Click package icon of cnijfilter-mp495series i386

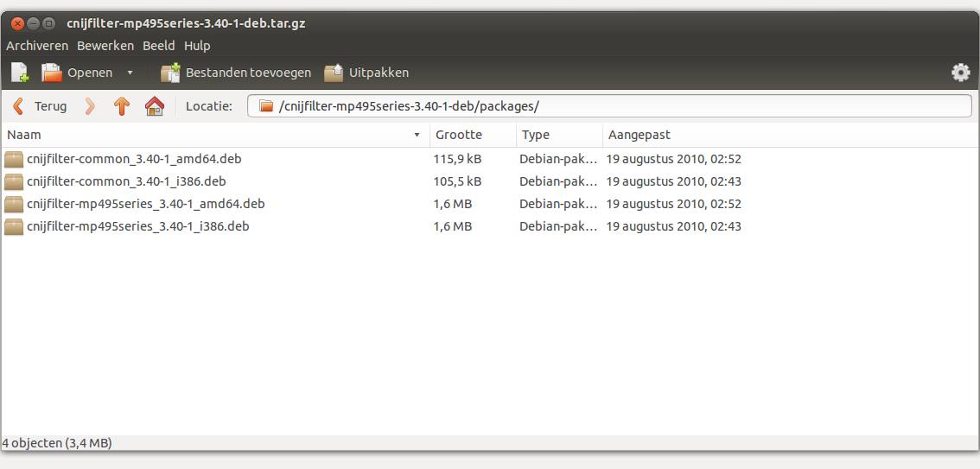[x=13, y=226]
